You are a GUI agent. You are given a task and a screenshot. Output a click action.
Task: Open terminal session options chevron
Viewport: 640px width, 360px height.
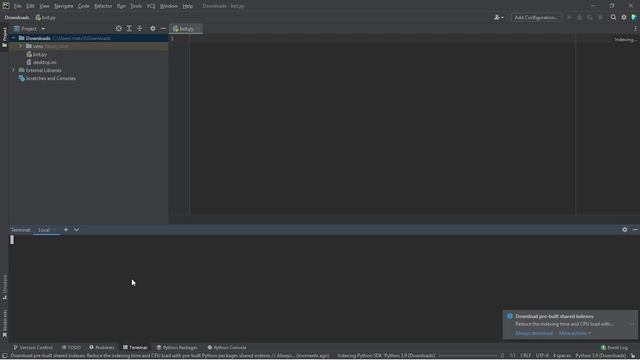(x=76, y=230)
